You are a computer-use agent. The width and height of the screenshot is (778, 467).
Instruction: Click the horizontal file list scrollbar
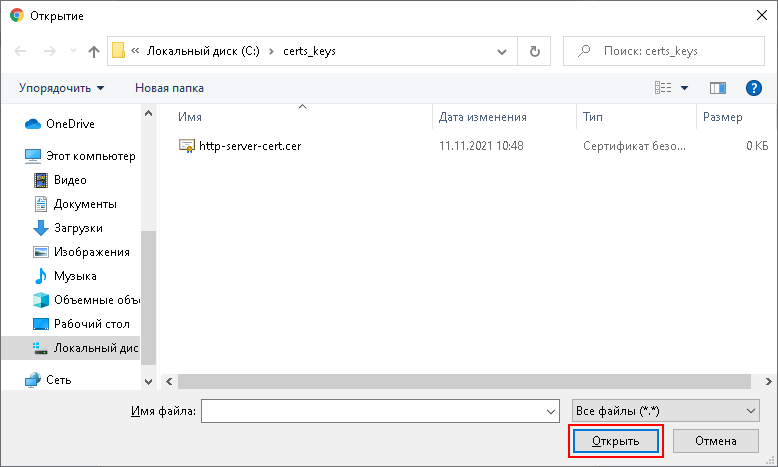464,381
